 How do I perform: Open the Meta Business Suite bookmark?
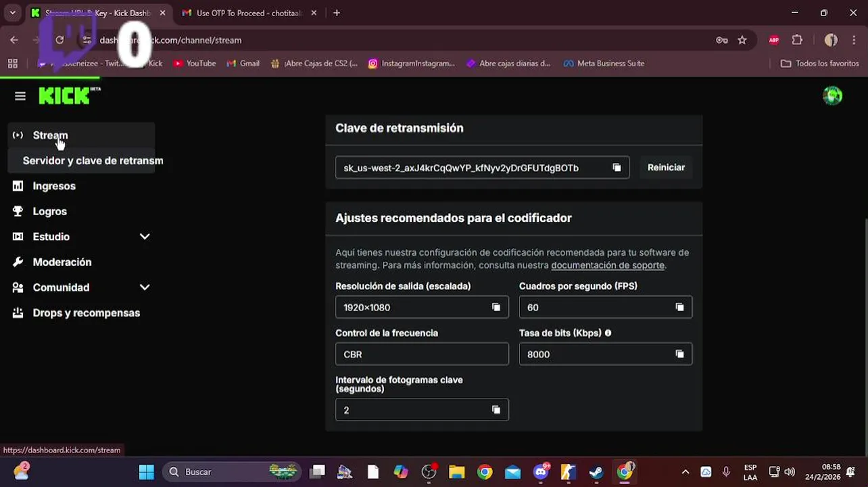(x=604, y=63)
